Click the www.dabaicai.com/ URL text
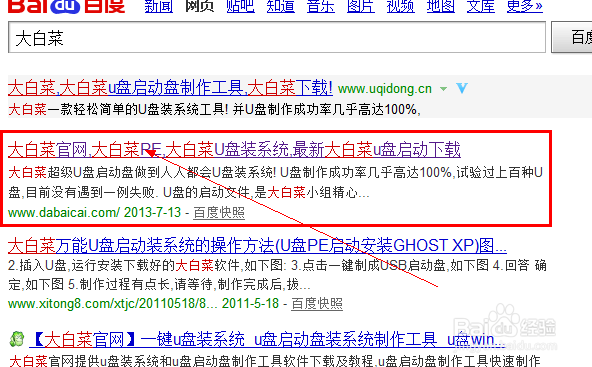 (x=64, y=212)
